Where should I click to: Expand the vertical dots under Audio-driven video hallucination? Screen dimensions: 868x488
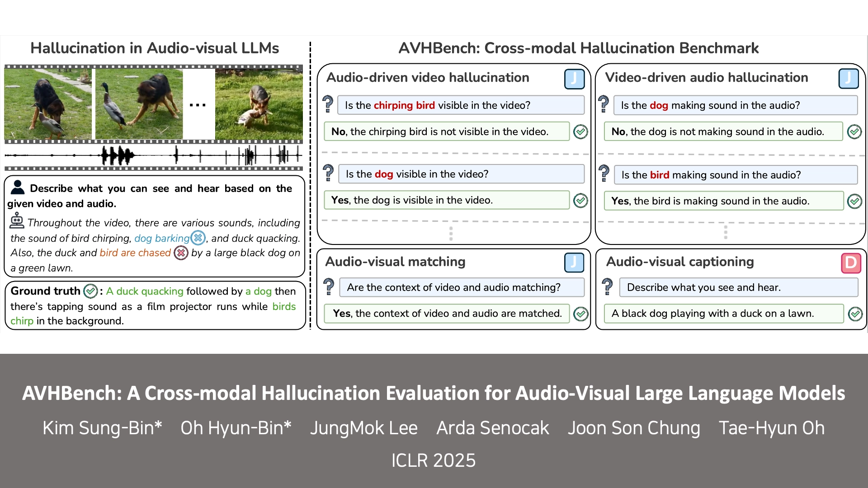point(451,233)
